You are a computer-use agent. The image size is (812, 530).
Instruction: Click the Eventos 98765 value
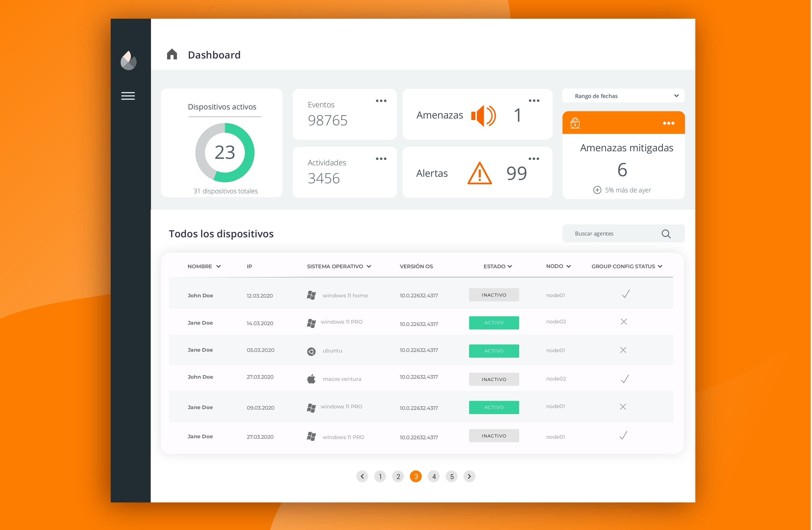coord(328,120)
